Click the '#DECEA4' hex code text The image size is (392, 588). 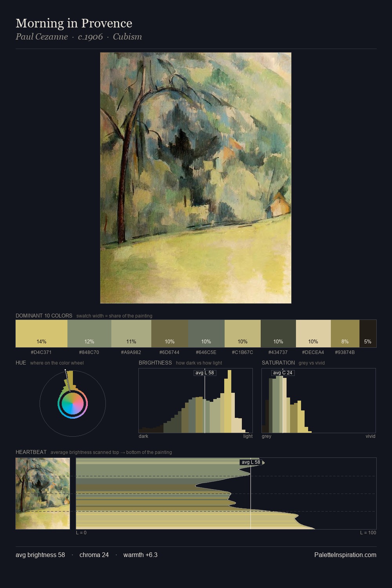(x=313, y=352)
